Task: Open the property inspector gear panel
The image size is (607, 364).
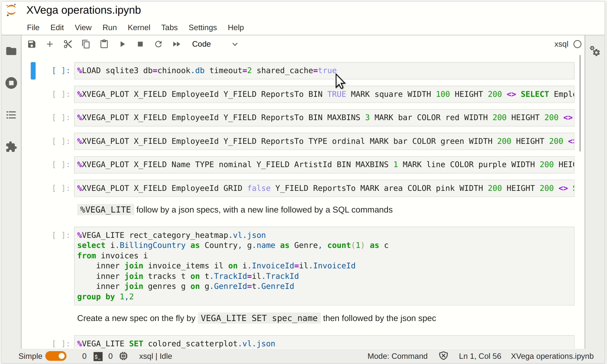Action: pyautogui.click(x=595, y=51)
